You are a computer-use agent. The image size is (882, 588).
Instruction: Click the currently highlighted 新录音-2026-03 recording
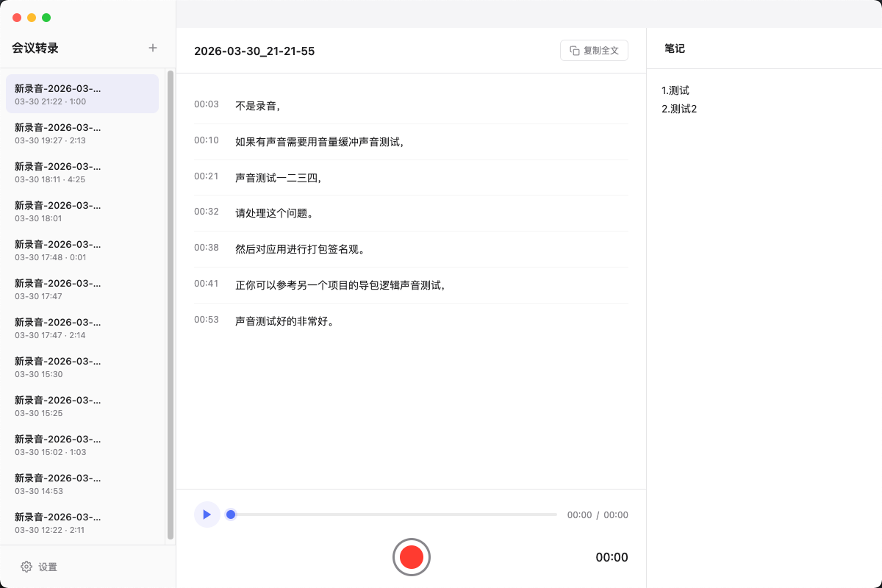coord(82,94)
